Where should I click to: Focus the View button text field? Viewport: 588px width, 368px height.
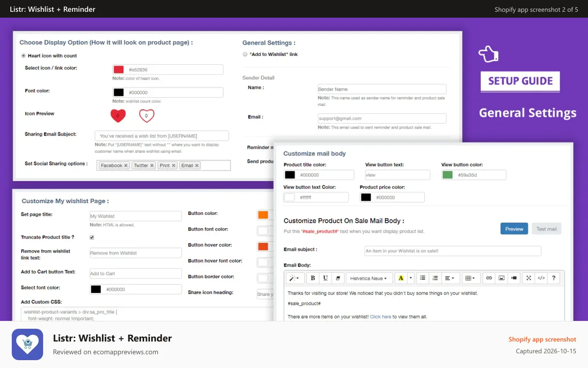coord(397,175)
